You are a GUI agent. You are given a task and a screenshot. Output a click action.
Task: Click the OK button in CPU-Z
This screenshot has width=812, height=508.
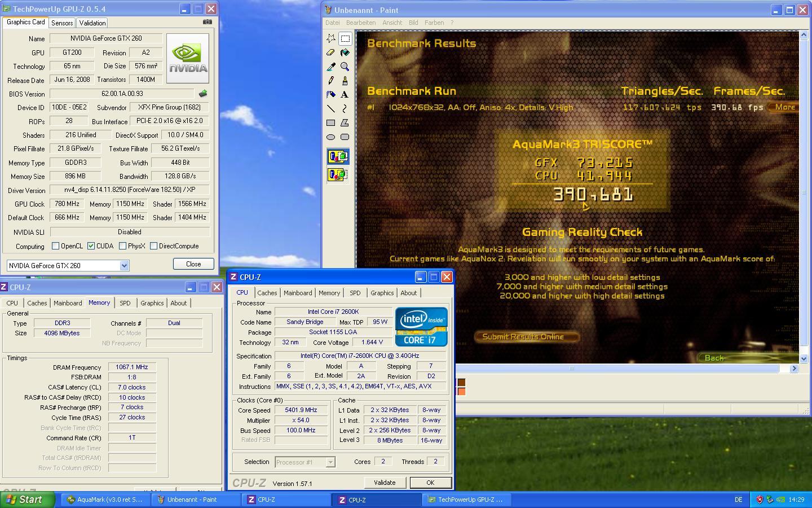430,483
